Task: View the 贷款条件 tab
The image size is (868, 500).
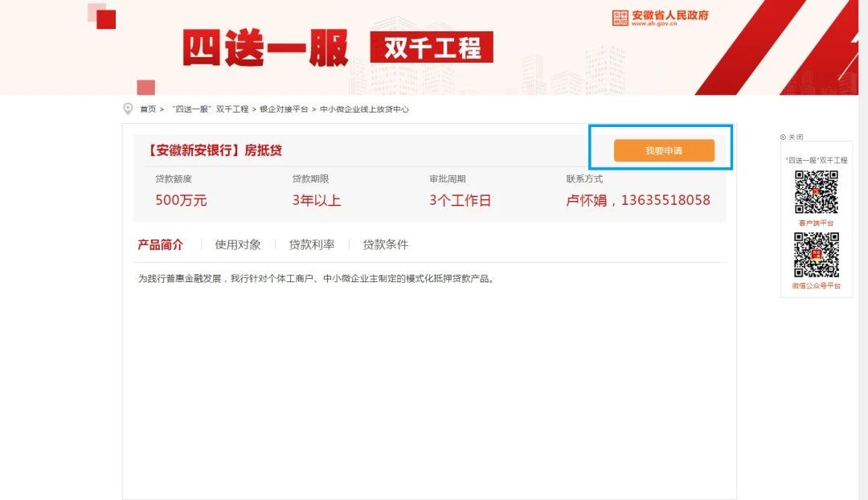Action: click(x=385, y=244)
